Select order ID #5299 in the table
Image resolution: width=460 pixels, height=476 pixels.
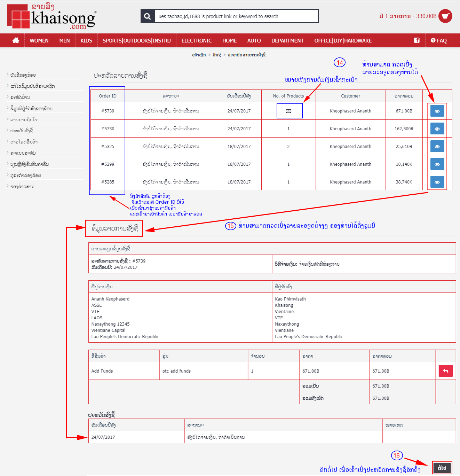108,164
